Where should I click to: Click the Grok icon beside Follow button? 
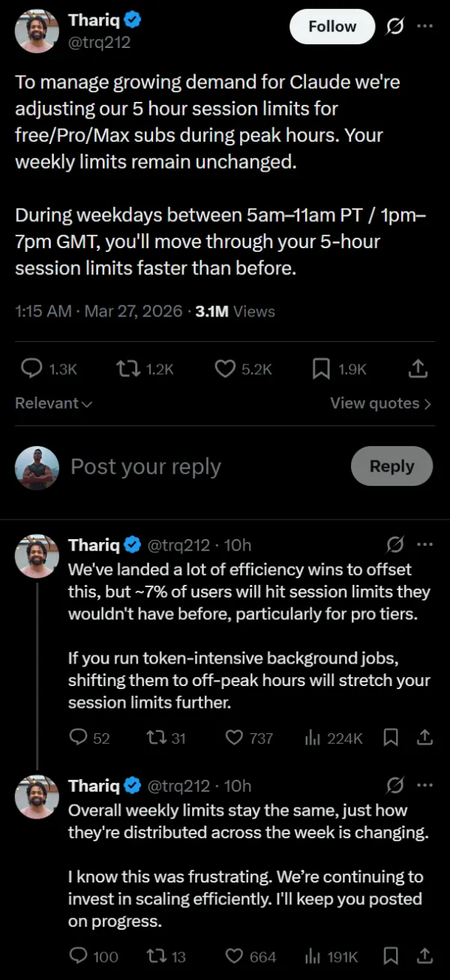(x=394, y=27)
